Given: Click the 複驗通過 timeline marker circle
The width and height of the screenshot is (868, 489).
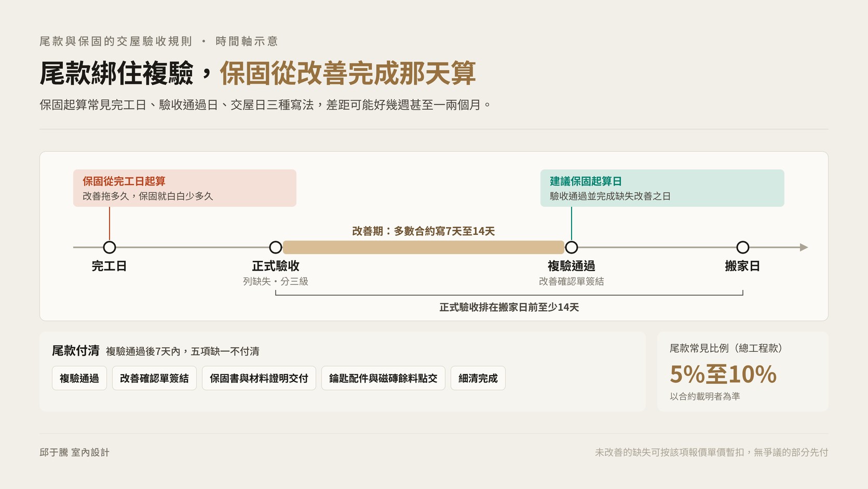Looking at the screenshot, I should [572, 247].
